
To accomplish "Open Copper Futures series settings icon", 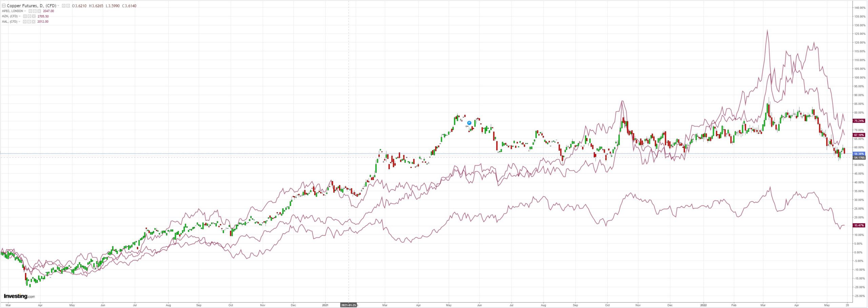I will [68, 5].
